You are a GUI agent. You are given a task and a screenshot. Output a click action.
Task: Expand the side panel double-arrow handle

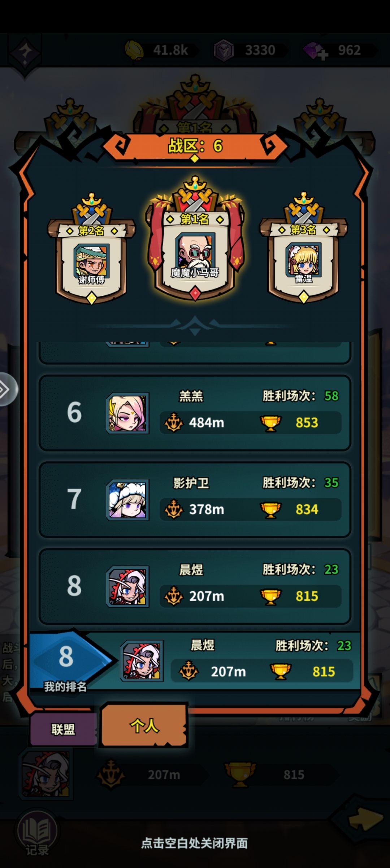(x=7, y=390)
